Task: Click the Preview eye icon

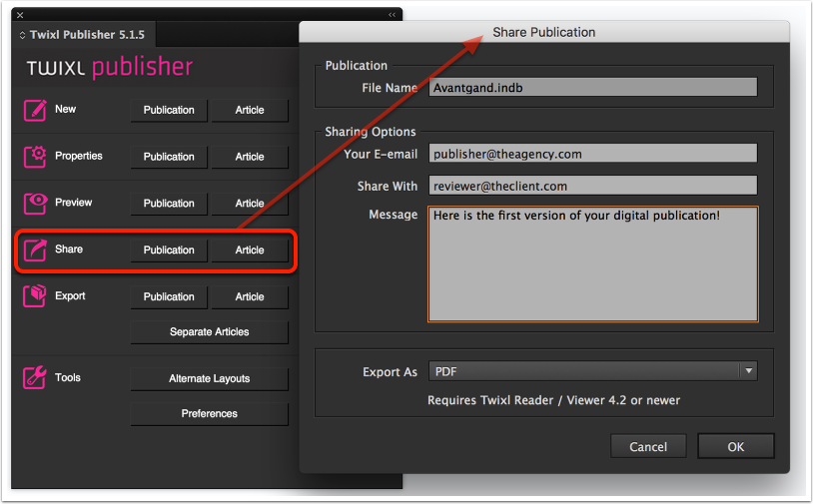Action: pos(35,203)
